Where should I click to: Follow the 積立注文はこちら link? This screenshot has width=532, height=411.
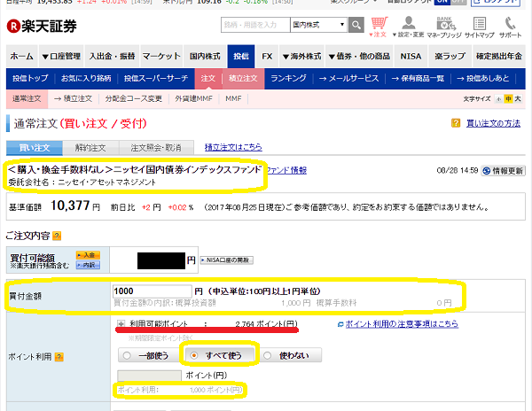233,147
